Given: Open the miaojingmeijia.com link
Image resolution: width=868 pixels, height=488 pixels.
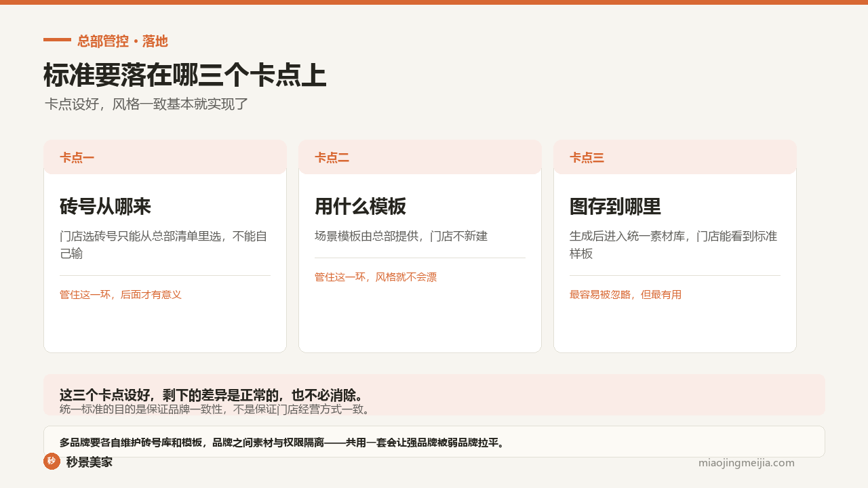Looking at the screenshot, I should [x=747, y=463].
